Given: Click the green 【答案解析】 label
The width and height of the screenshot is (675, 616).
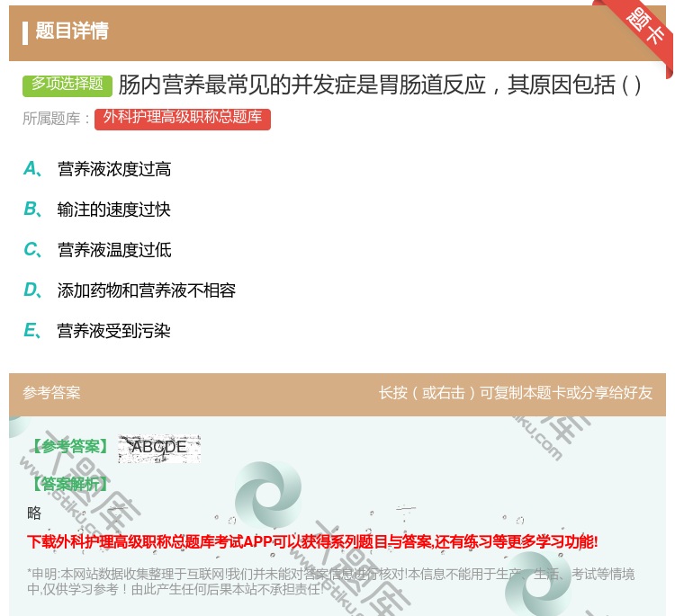Looking at the screenshot, I should tap(68, 484).
